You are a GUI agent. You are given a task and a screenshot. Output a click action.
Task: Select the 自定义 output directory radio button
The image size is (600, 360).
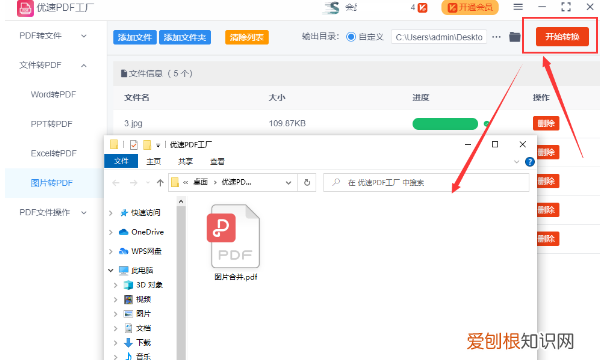click(351, 37)
